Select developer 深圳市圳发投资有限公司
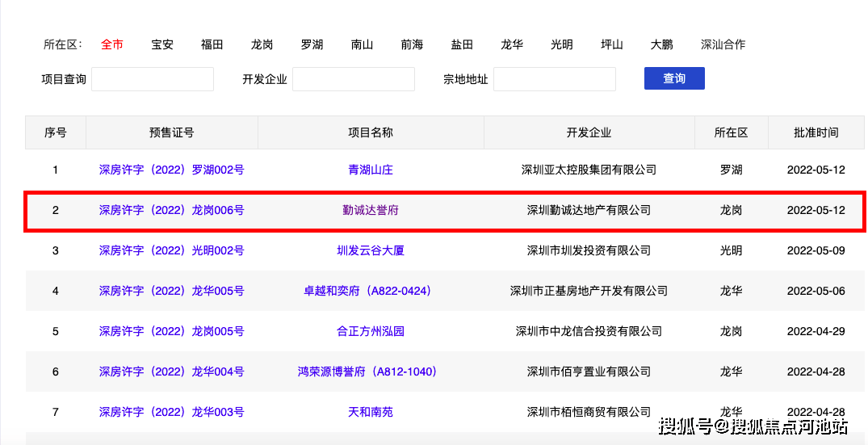868x445 pixels. [x=589, y=250]
